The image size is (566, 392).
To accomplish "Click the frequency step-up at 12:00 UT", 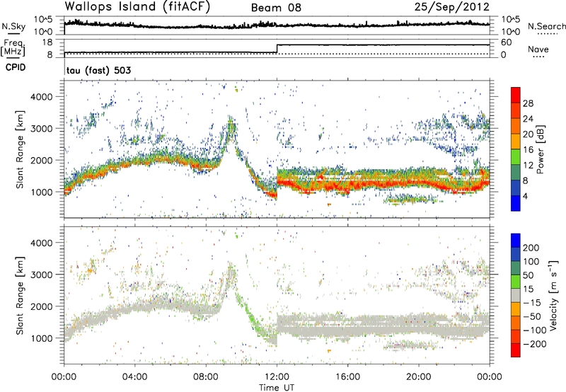I will pos(277,49).
